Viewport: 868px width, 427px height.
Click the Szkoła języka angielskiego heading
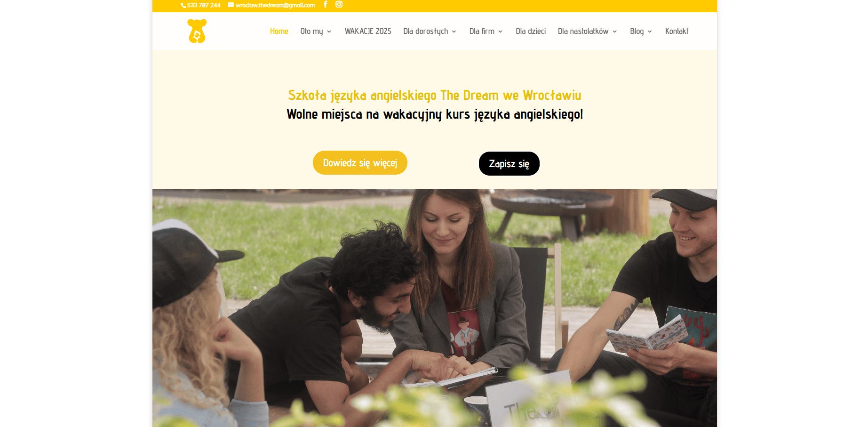tap(435, 96)
